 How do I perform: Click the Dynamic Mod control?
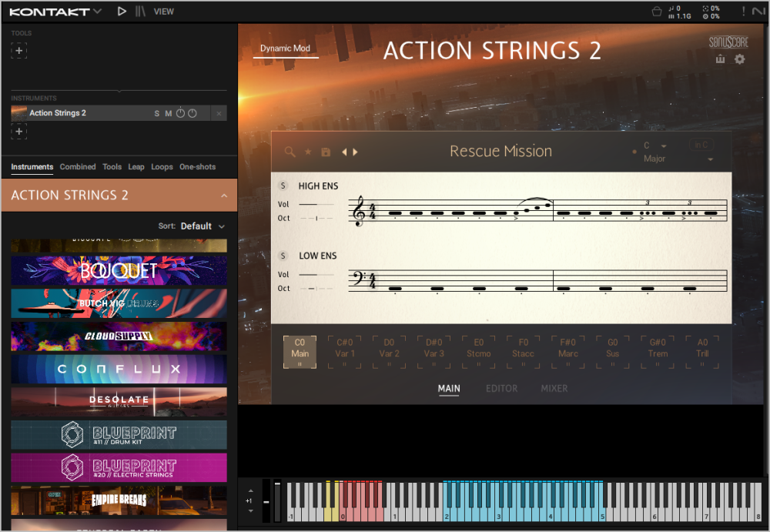pyautogui.click(x=286, y=49)
